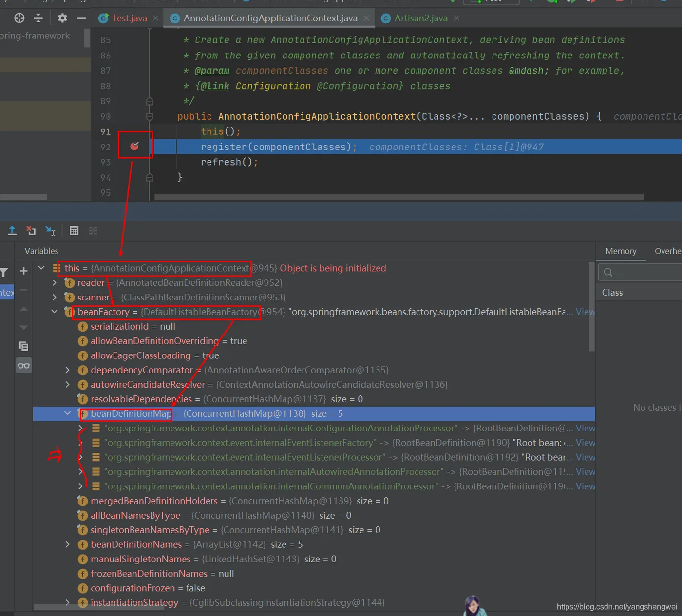Toggle the code fold marker at line 90
The width and height of the screenshot is (682, 616).
(150, 117)
